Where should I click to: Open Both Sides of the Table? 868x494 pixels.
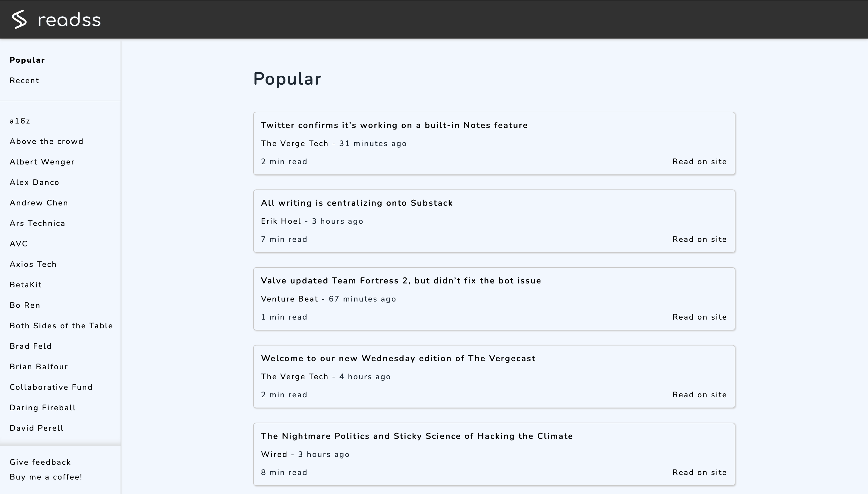click(x=61, y=326)
